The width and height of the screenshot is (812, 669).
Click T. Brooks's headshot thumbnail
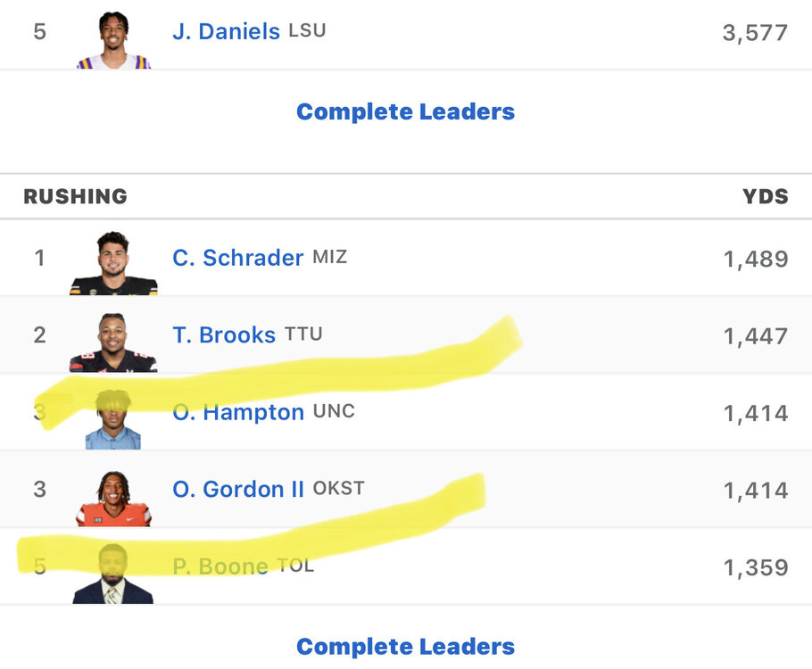(x=113, y=343)
